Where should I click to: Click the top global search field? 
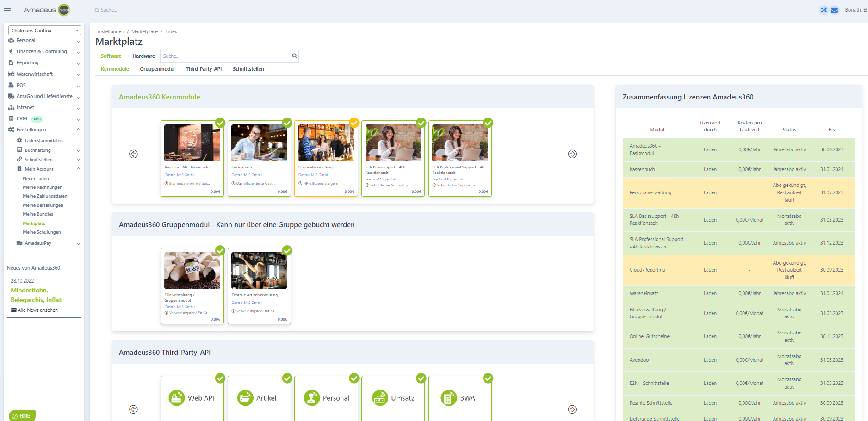148,10
